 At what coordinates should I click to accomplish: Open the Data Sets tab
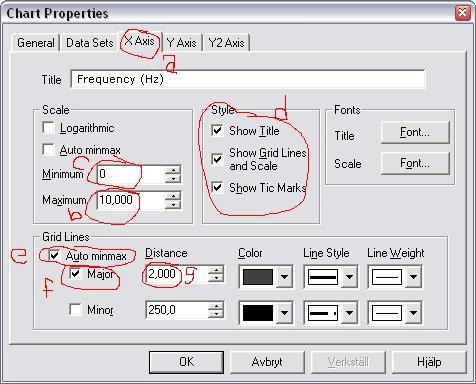click(x=90, y=43)
